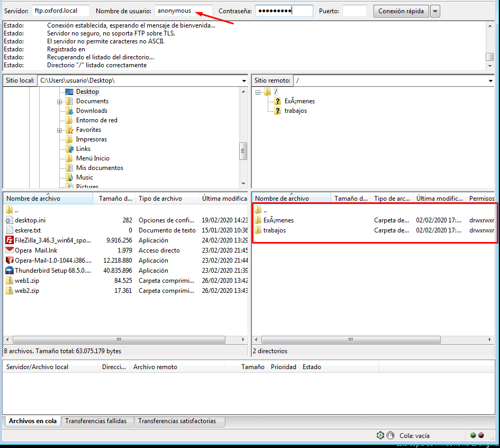Click the eskere.txt document icon
The height and width of the screenshot is (448, 500).
[9, 230]
